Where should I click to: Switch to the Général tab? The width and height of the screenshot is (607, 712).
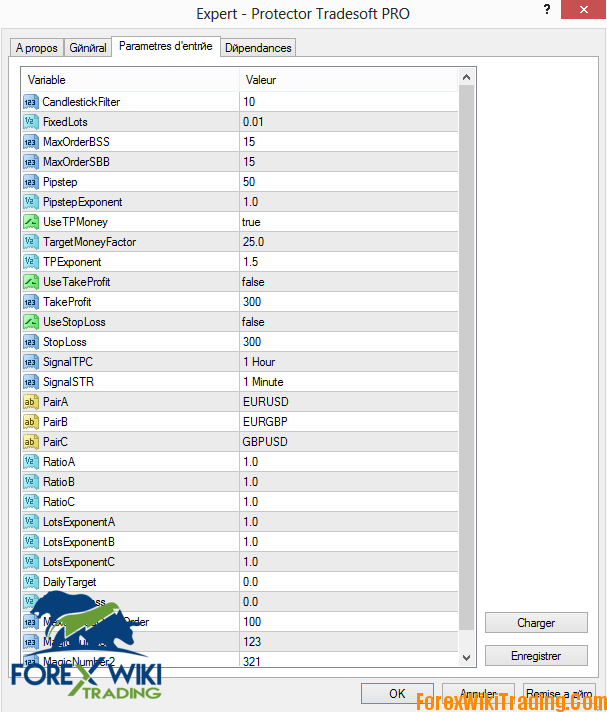[x=88, y=48]
